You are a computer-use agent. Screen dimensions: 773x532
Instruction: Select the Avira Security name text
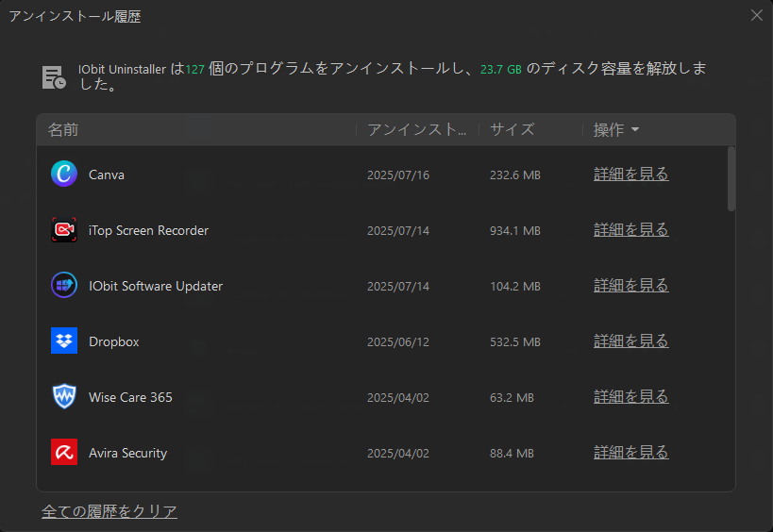tap(127, 453)
